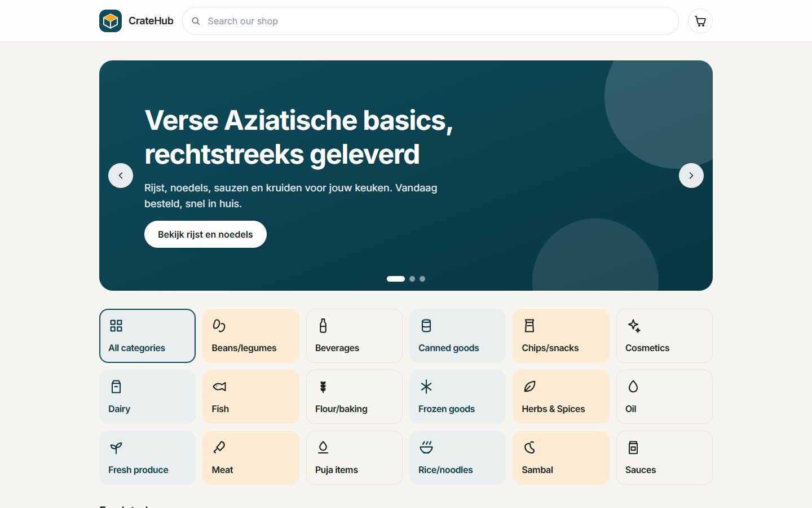The image size is (812, 508).
Task: Click the CrateHub logo icon
Action: 111,21
